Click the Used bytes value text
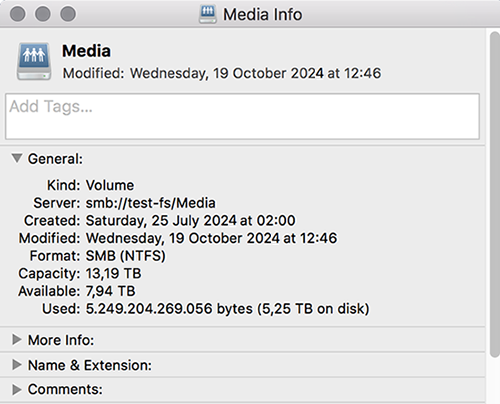Viewport: 500px width, 404px height. coord(227,309)
